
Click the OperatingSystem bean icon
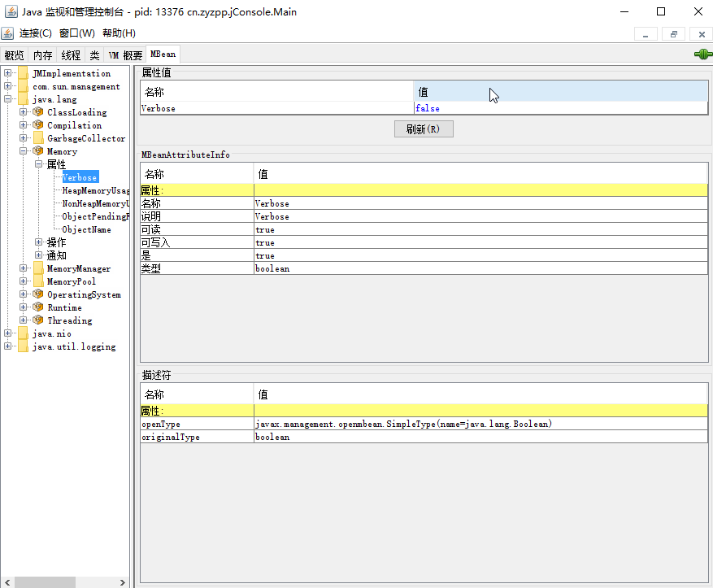point(38,294)
